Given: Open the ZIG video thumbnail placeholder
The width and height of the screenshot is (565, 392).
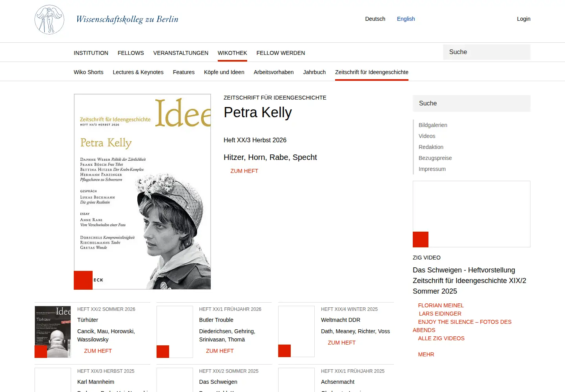Looking at the screenshot, I should coord(472,214).
